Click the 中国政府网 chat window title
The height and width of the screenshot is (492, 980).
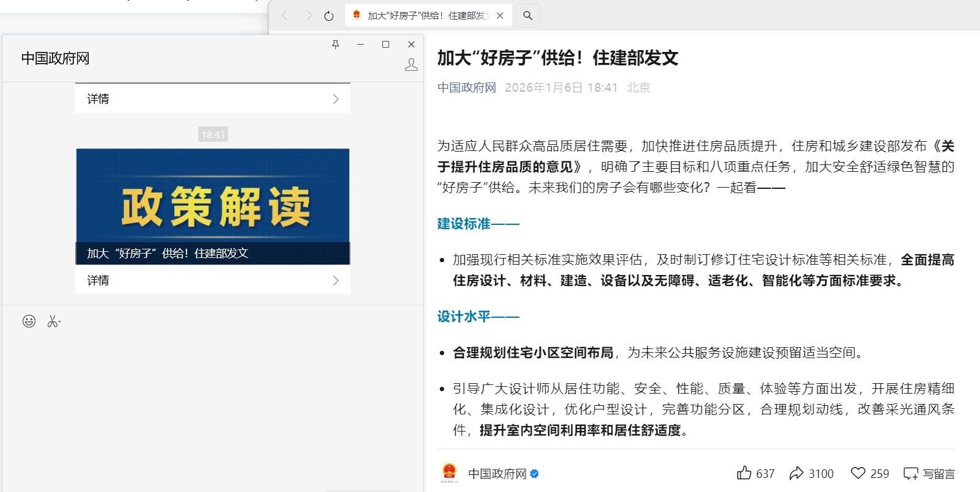click(56, 59)
